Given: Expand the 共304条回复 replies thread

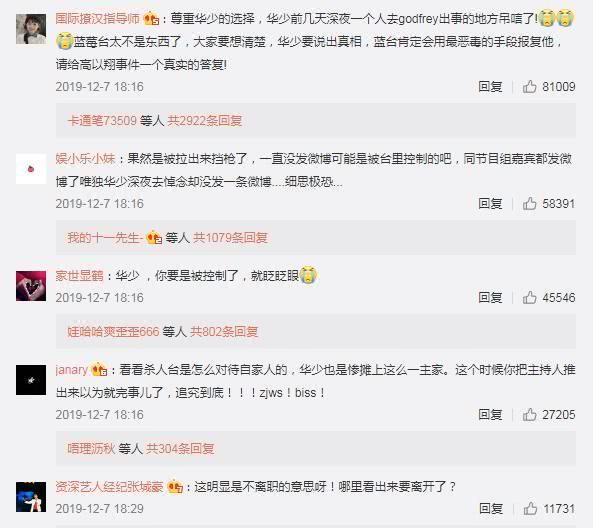Looking at the screenshot, I should tap(180, 449).
